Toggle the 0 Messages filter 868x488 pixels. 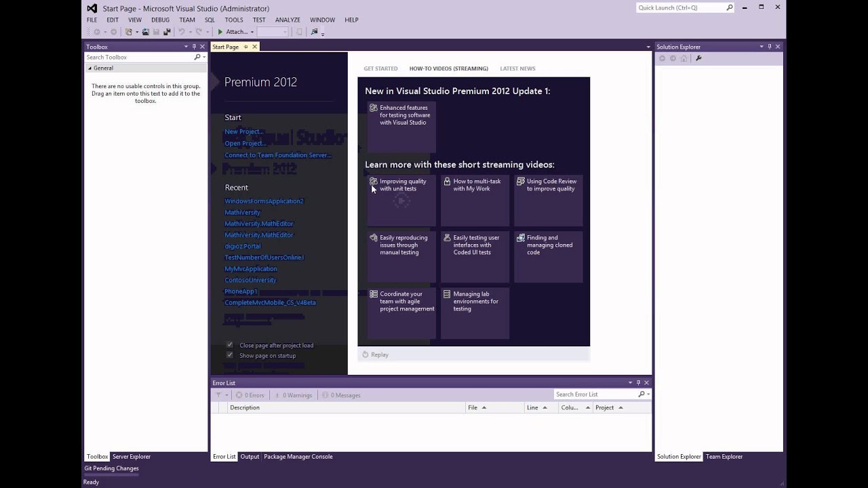[342, 395]
